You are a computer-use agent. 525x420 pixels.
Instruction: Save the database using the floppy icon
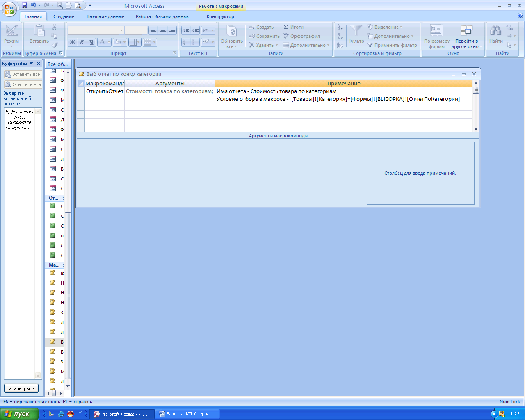pyautogui.click(x=25, y=5)
